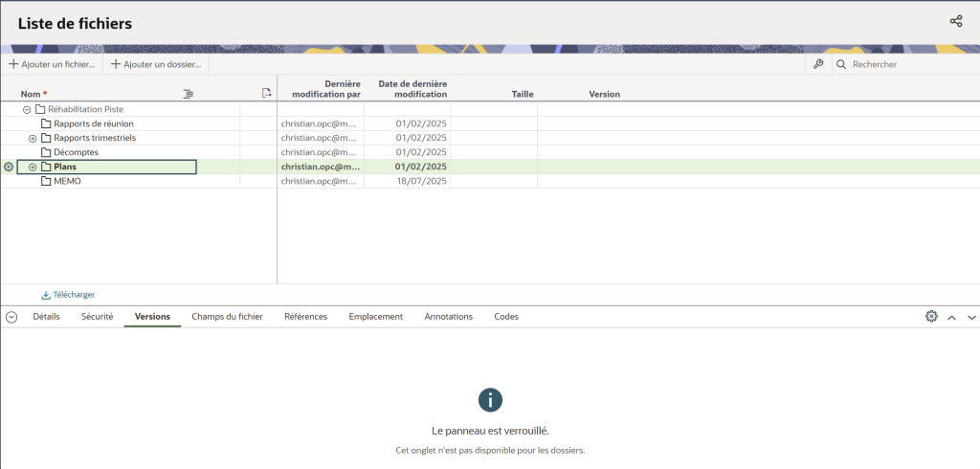Expand the Plans folder
This screenshot has width=980, height=469.
(x=33, y=167)
